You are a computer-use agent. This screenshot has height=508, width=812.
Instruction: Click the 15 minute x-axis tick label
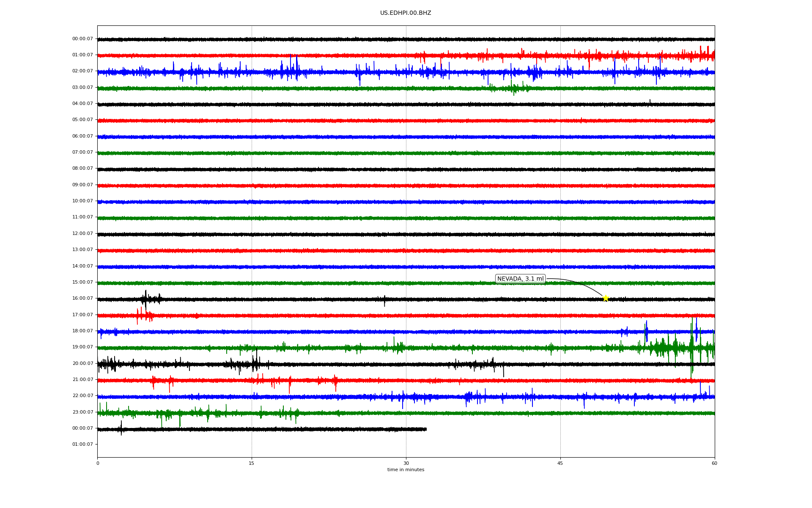252,463
